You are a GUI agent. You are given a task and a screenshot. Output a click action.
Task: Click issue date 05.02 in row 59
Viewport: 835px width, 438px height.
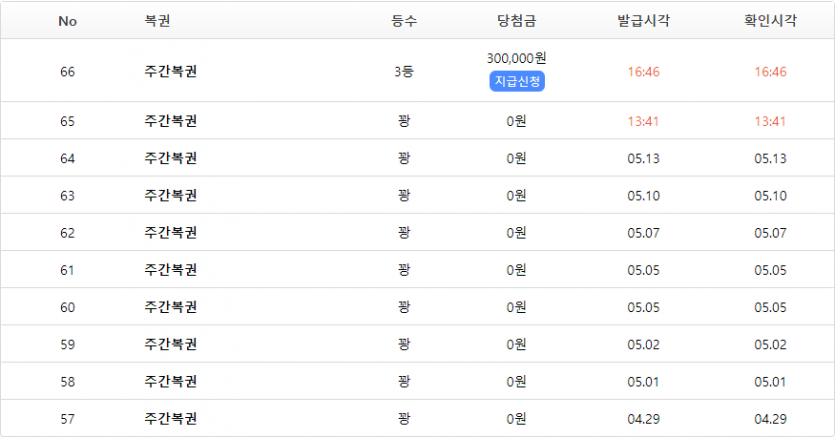643,345
